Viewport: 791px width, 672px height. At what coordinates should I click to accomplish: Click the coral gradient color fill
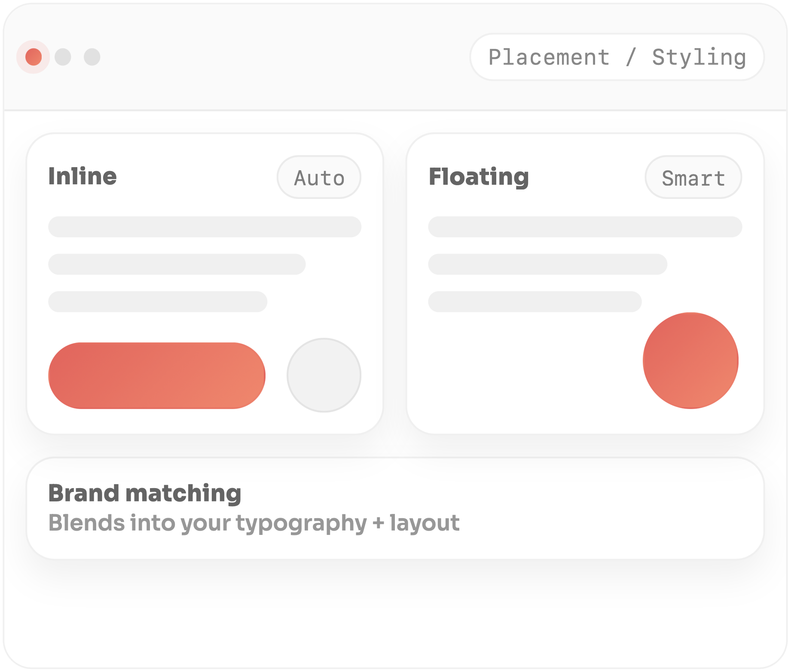click(x=157, y=375)
